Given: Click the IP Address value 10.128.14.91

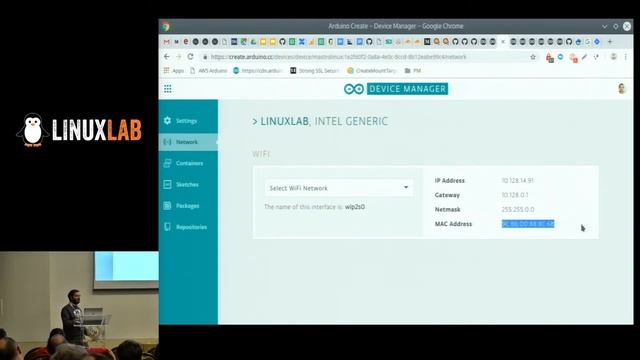Looking at the screenshot, I should [518, 180].
